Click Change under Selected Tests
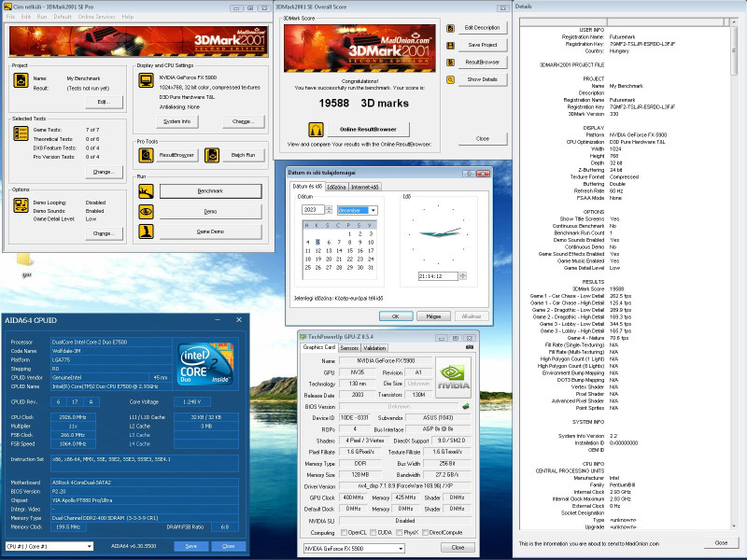This screenshot has width=747, height=560. [x=104, y=172]
